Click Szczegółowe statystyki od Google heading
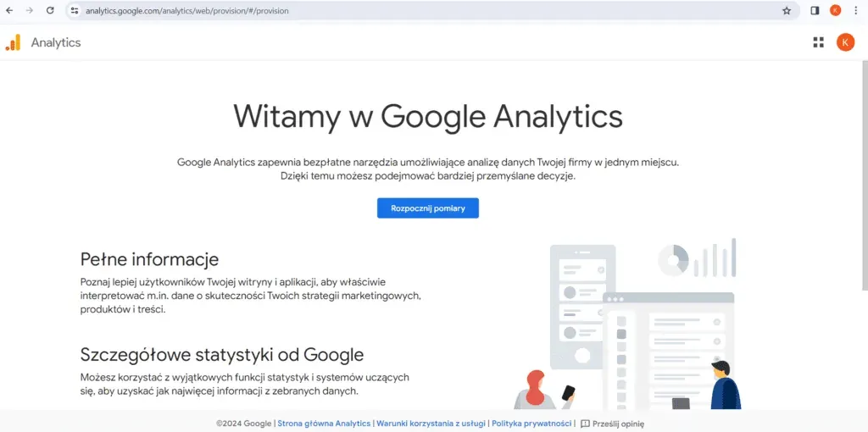868x432 pixels. (222, 354)
